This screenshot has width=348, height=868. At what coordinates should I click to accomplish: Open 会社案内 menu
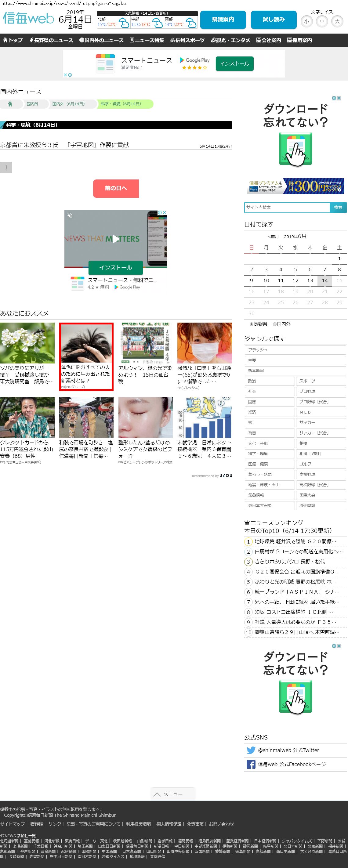pyautogui.click(x=269, y=40)
